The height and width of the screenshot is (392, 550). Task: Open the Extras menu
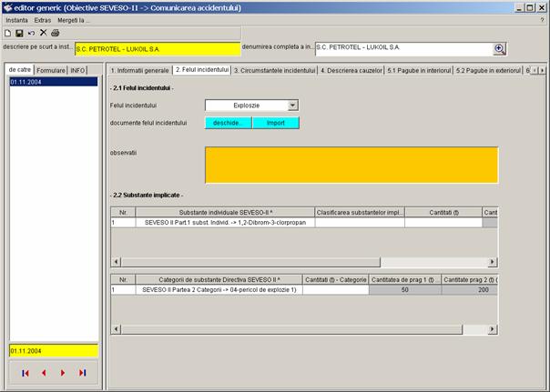tap(43, 19)
